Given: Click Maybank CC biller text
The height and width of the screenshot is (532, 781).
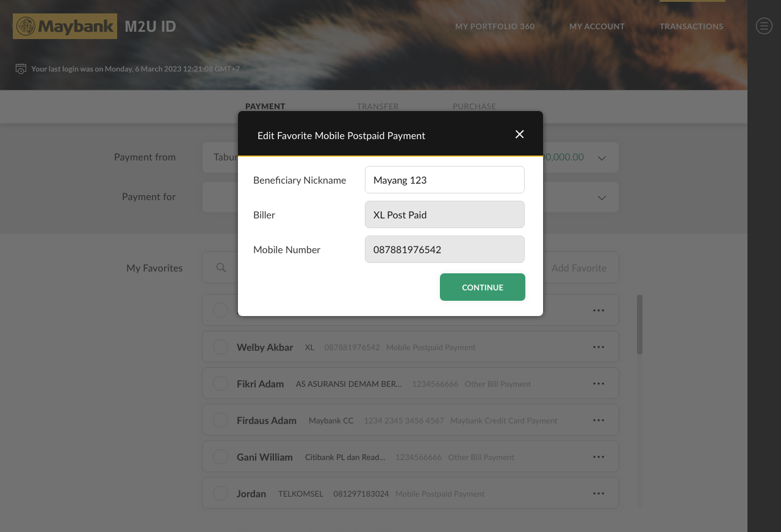Looking at the screenshot, I should [x=331, y=420].
